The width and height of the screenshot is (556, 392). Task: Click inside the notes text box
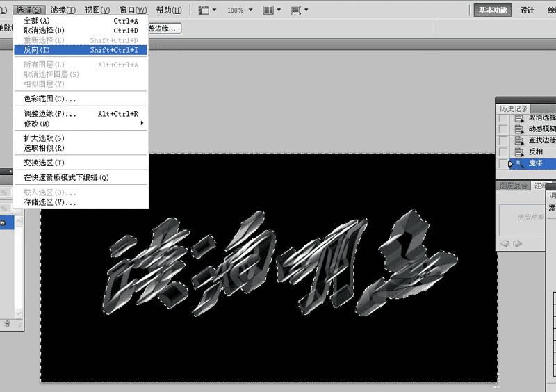(x=522, y=220)
